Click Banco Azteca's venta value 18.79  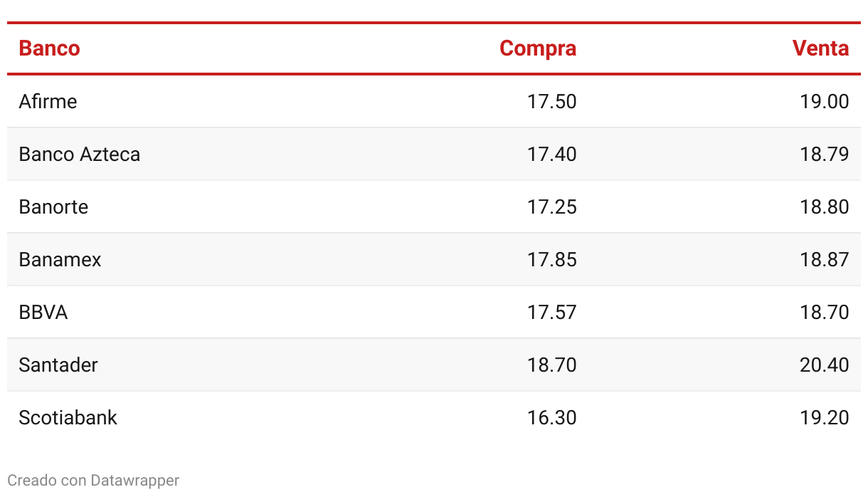824,154
